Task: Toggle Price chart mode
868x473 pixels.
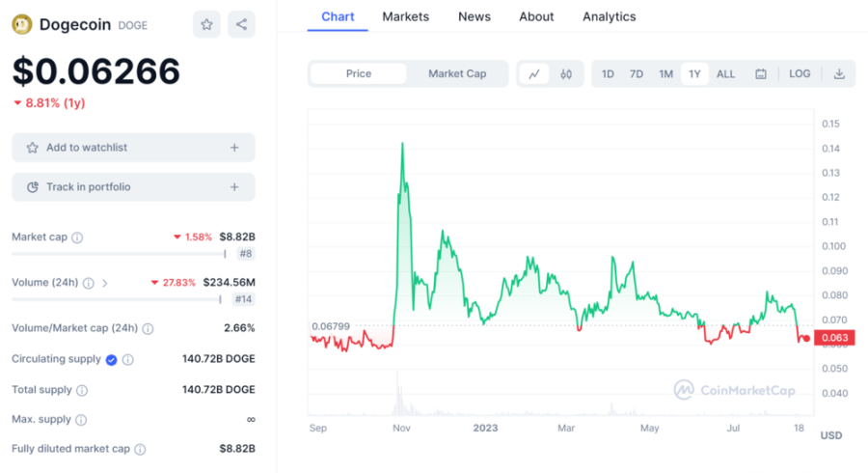Action: coord(359,73)
